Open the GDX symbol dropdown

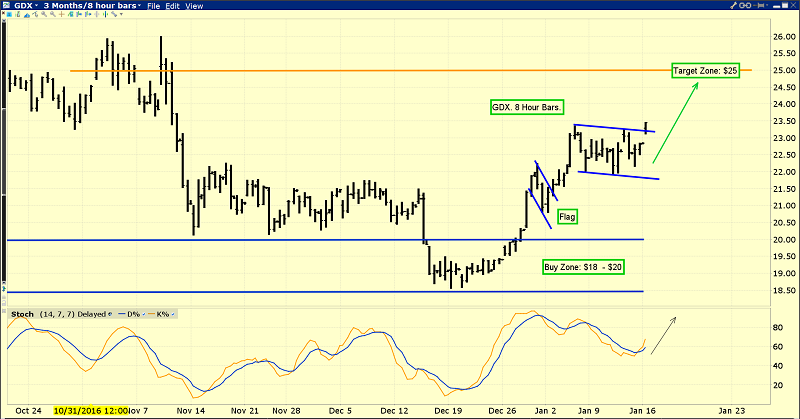(24, 6)
